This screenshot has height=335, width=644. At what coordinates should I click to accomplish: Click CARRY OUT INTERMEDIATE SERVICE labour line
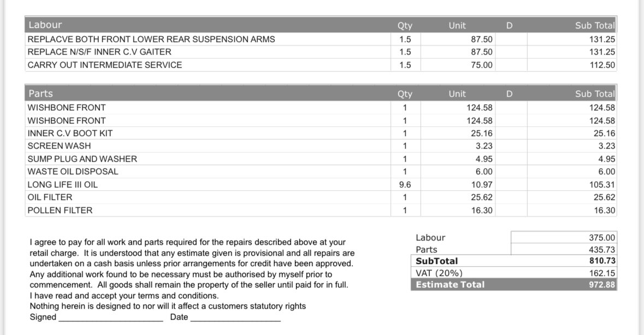pyautogui.click(x=105, y=65)
